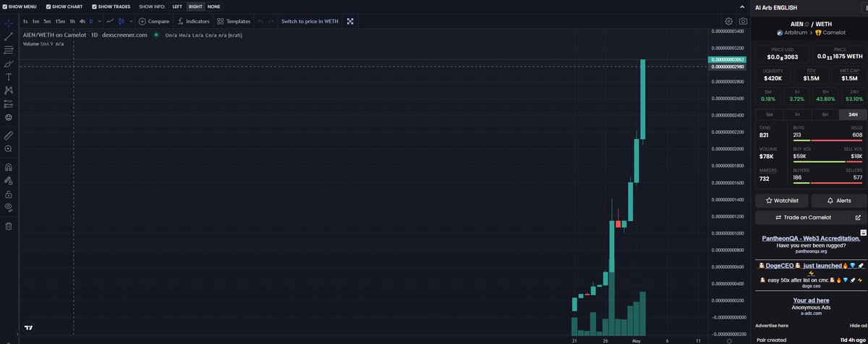This screenshot has height=344, width=868.
Task: Click Advertise here link
Action: 773,326
